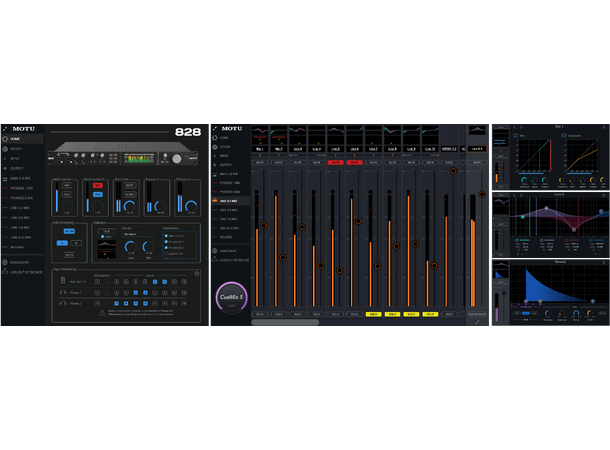610x450 pixels.
Task: Click the highlighted blue size button in Reverb panel
Action: 526,313
